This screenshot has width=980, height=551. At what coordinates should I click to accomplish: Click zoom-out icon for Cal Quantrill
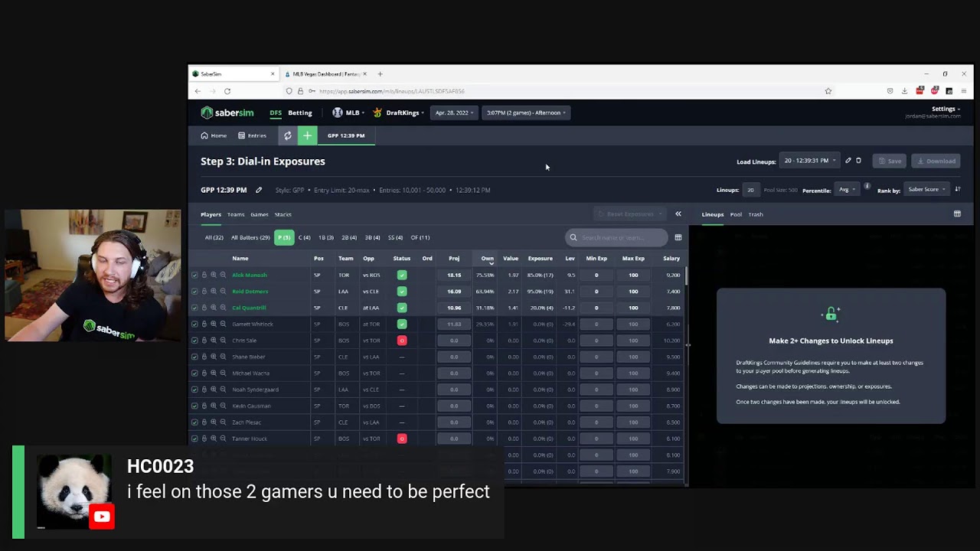point(223,308)
